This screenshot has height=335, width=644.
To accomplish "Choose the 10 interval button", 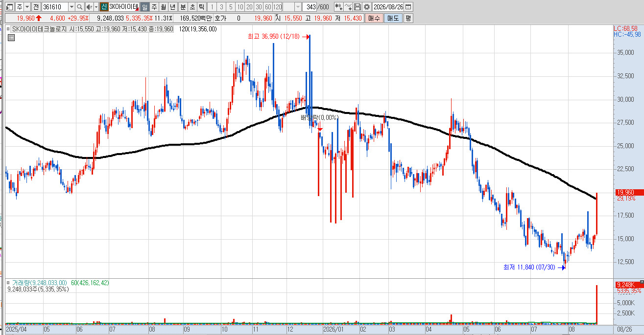I will (x=240, y=7).
